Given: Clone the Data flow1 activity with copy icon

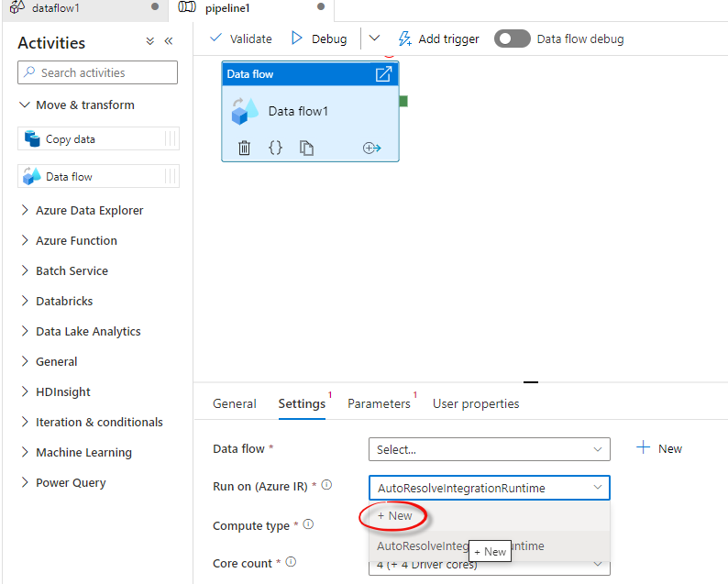Looking at the screenshot, I should (x=306, y=148).
